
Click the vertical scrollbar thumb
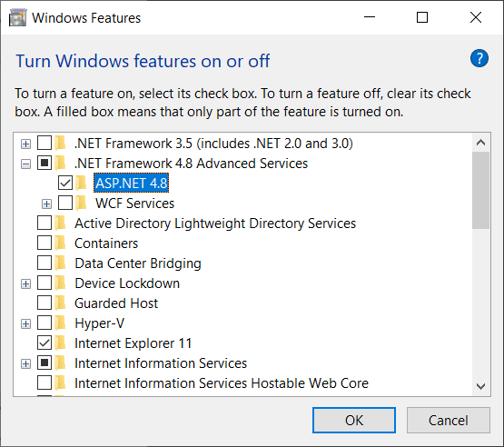click(481, 191)
